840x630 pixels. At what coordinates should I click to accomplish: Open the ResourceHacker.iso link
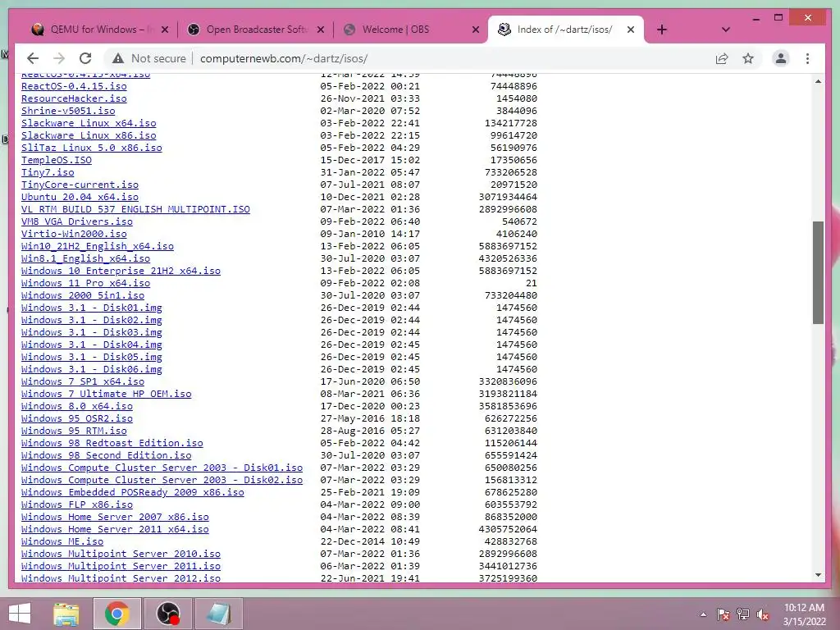click(x=74, y=98)
